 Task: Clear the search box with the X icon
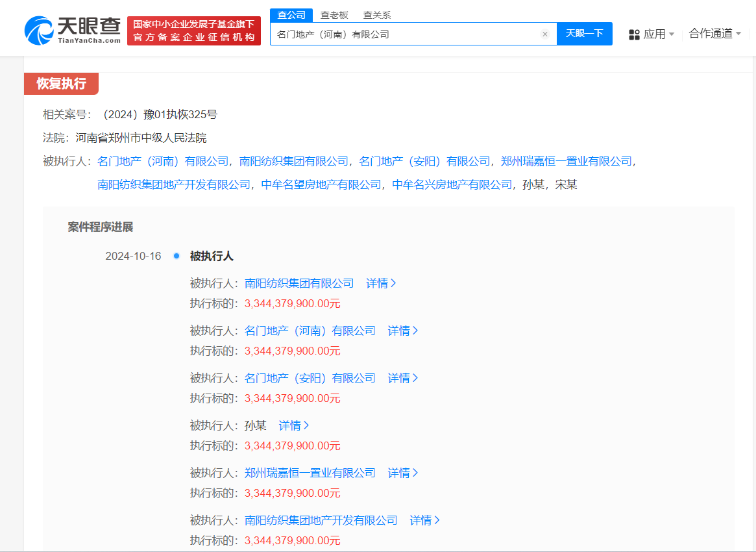(x=545, y=34)
